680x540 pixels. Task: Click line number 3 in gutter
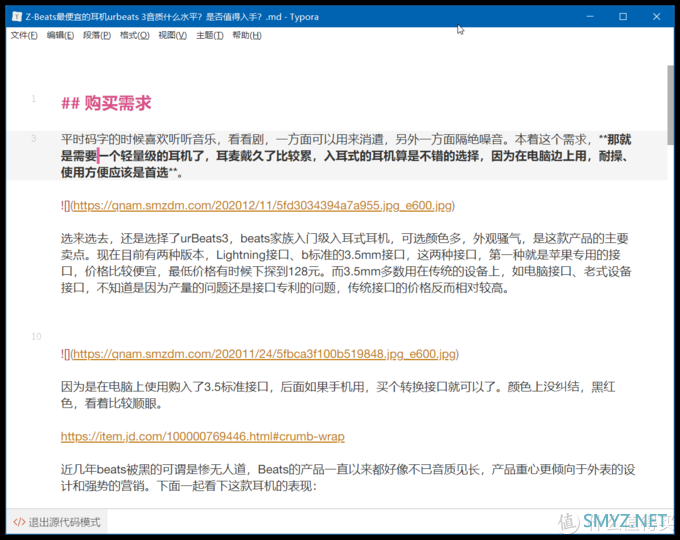[34, 139]
